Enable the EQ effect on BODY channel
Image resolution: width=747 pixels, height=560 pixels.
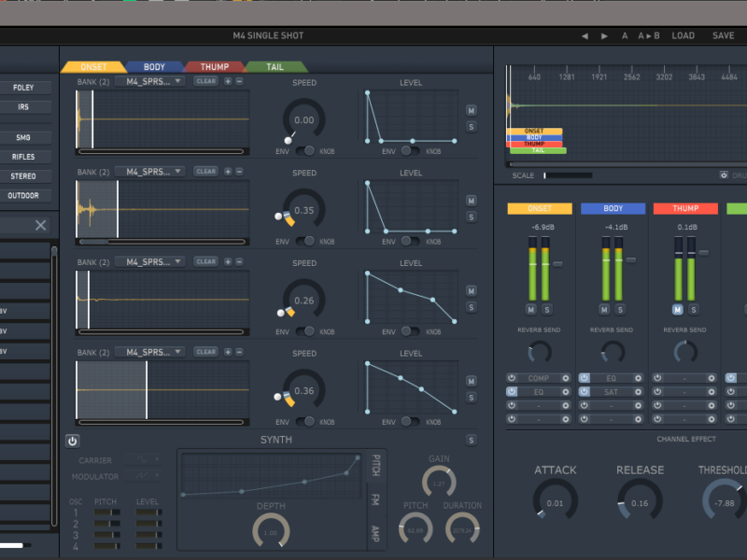[x=585, y=378]
